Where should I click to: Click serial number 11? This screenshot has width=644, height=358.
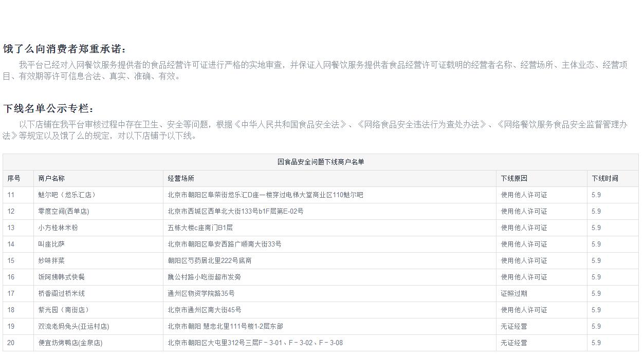[11, 195]
